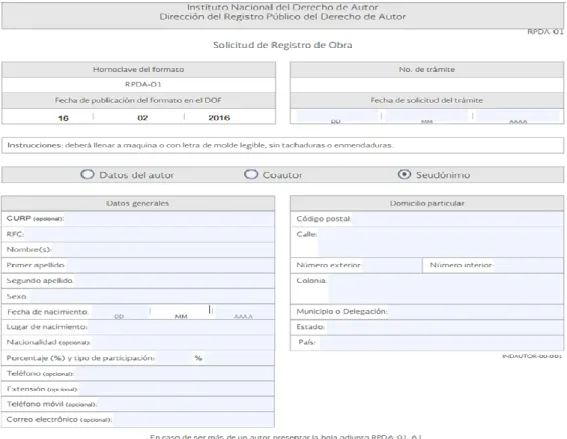The image size is (567, 439).
Task: Click the birth date MM field
Action: pyautogui.click(x=181, y=312)
